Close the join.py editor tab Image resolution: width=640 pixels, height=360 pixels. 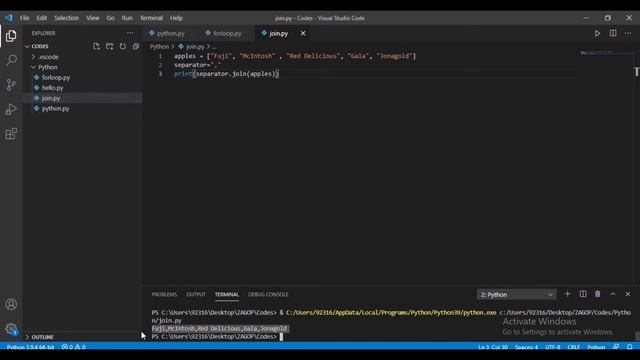pos(303,33)
